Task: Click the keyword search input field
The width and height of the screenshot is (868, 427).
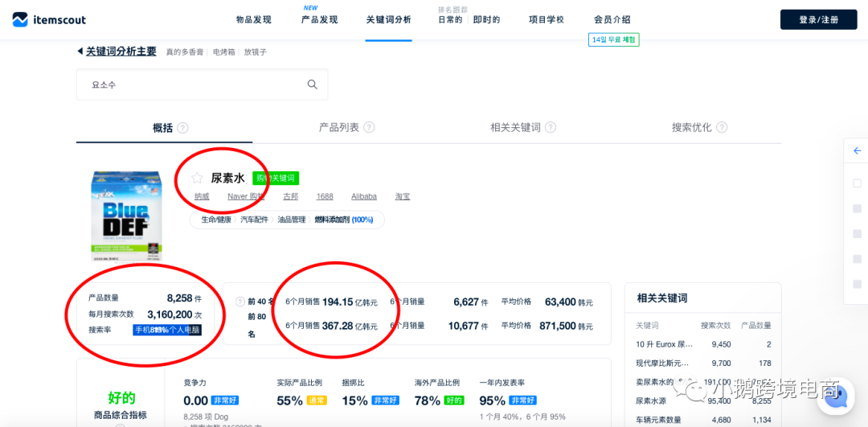Action: [x=202, y=84]
